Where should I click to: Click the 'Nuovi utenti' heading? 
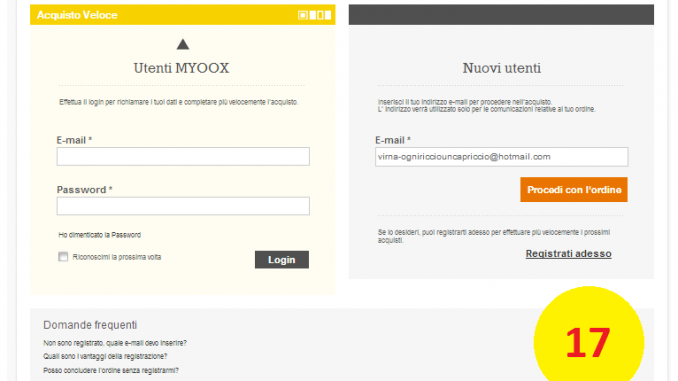coord(502,68)
